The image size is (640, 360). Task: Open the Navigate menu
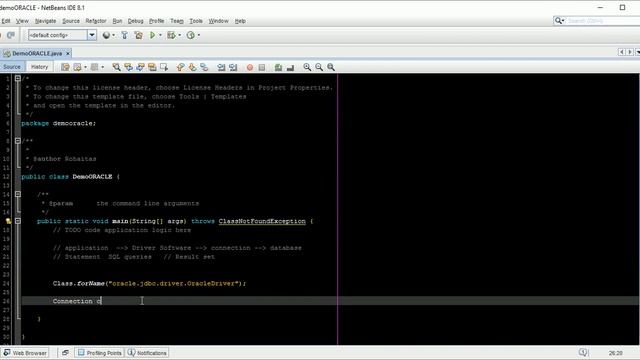pos(45,21)
